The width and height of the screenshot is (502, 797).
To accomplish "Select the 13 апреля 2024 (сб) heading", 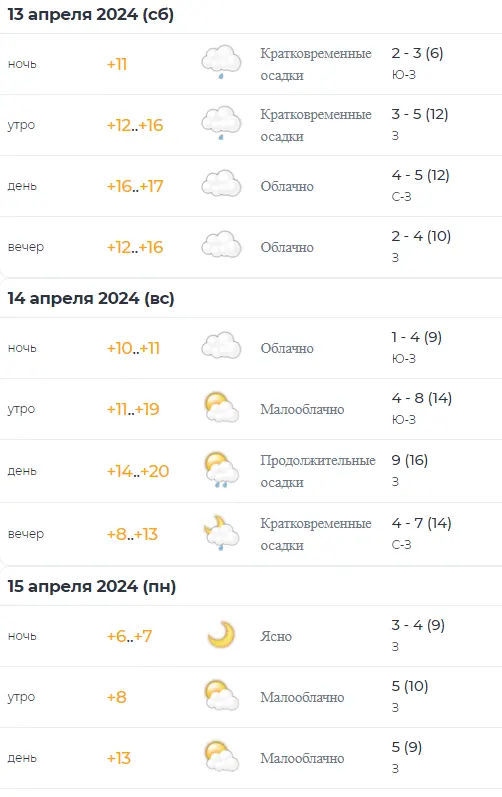I will coord(91,15).
